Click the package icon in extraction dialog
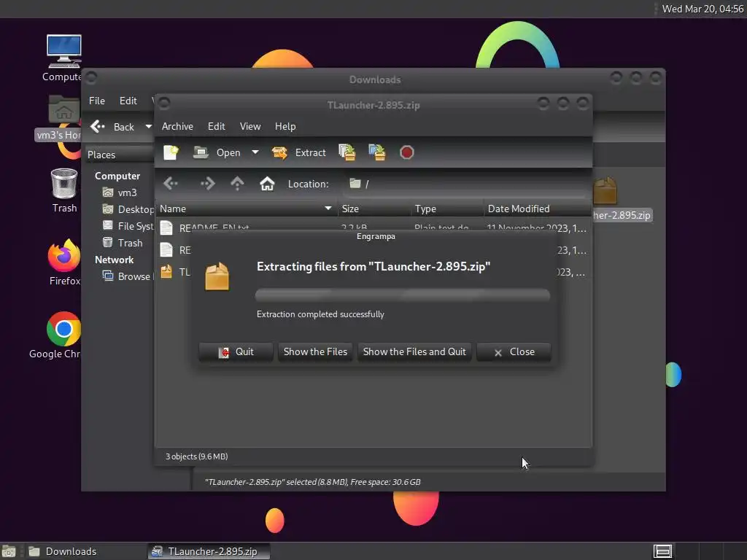The width and height of the screenshot is (747, 560). tap(217, 276)
